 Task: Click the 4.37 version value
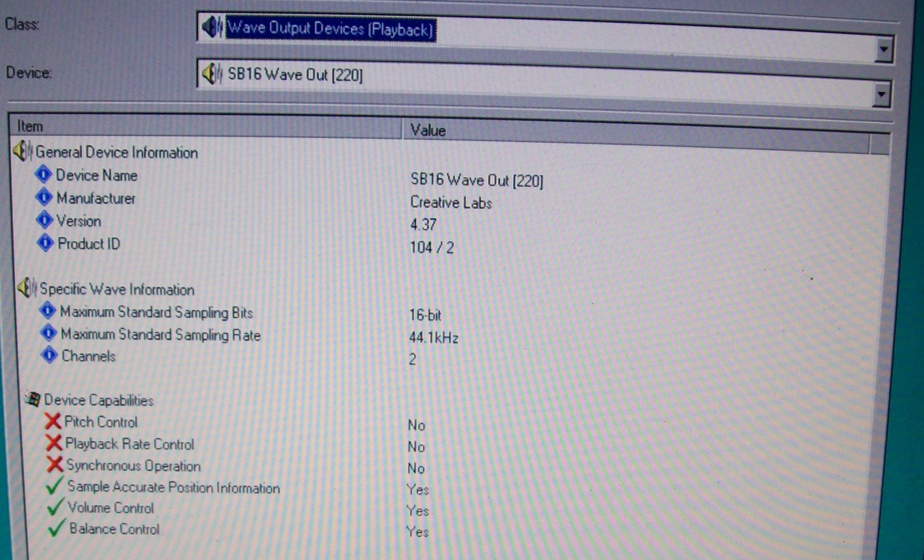(x=423, y=225)
